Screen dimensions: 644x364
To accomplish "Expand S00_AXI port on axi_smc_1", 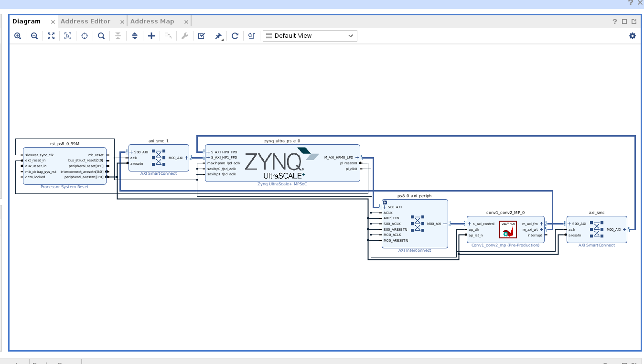I will (131, 152).
